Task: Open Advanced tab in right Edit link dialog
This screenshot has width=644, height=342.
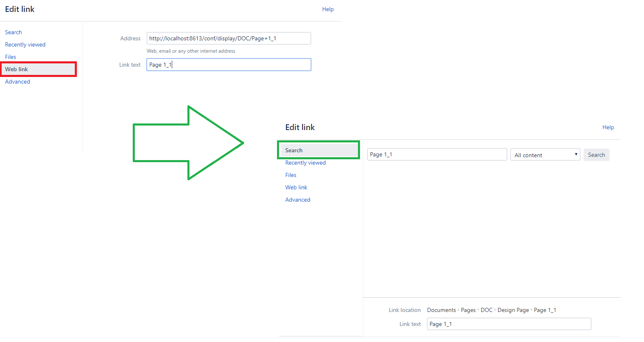Action: point(298,200)
